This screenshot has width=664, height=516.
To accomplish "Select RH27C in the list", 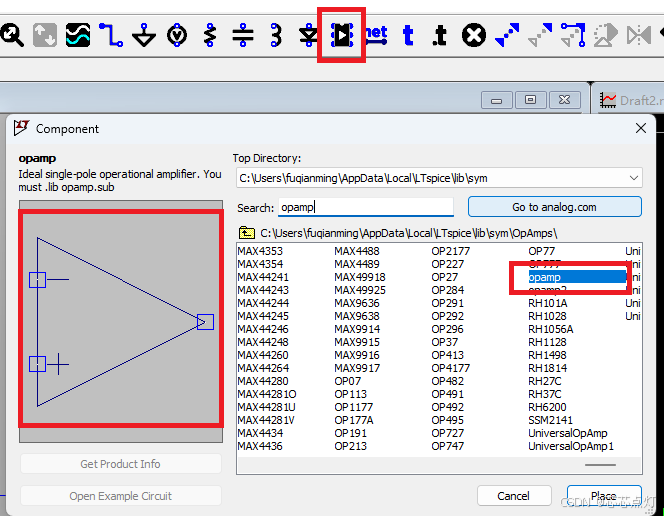I will coord(545,381).
